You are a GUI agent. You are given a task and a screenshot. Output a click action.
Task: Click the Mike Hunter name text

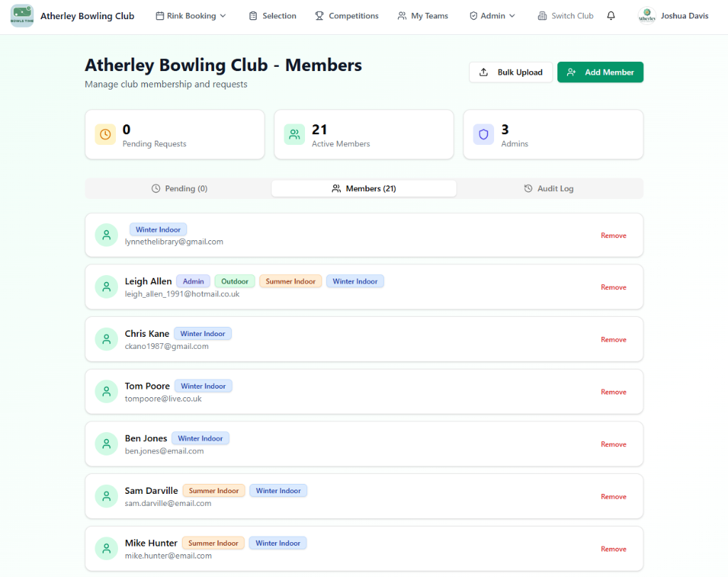(x=151, y=543)
